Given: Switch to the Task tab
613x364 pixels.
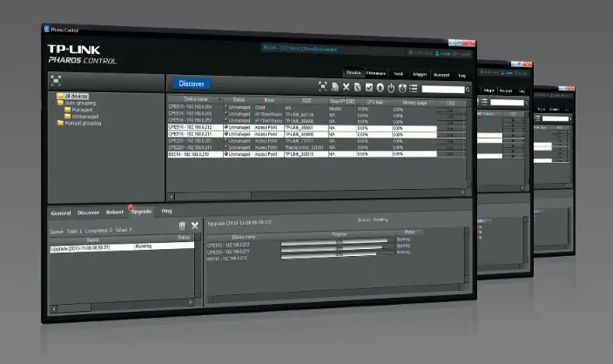Looking at the screenshot, I should click(x=399, y=74).
